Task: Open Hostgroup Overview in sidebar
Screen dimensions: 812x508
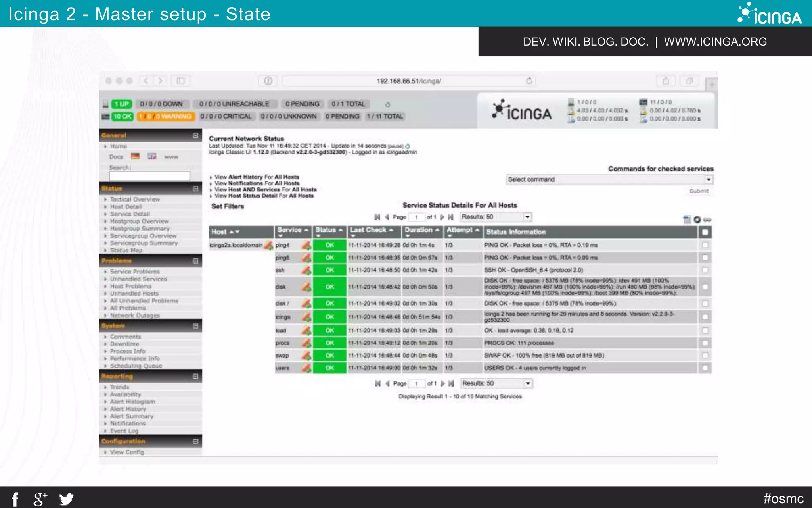Action: pos(139,221)
